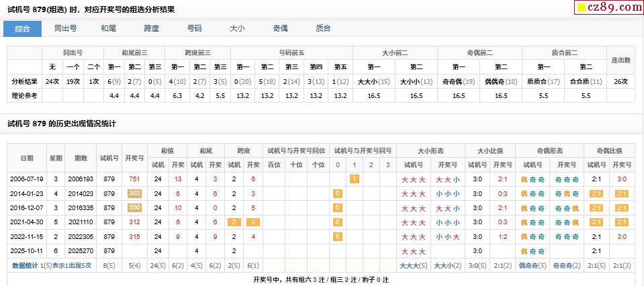Go to the 跨度 tab
Viewport: 644px width, 286px height.
coord(151,28)
